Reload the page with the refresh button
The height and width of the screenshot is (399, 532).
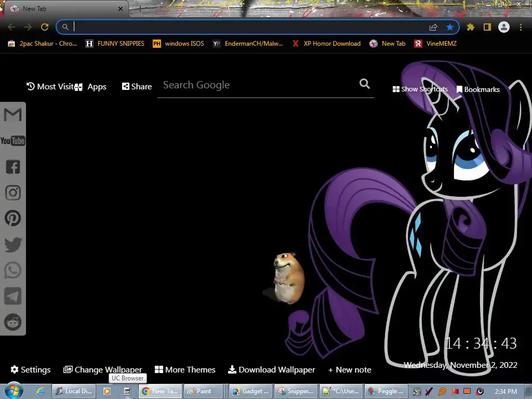click(x=45, y=27)
